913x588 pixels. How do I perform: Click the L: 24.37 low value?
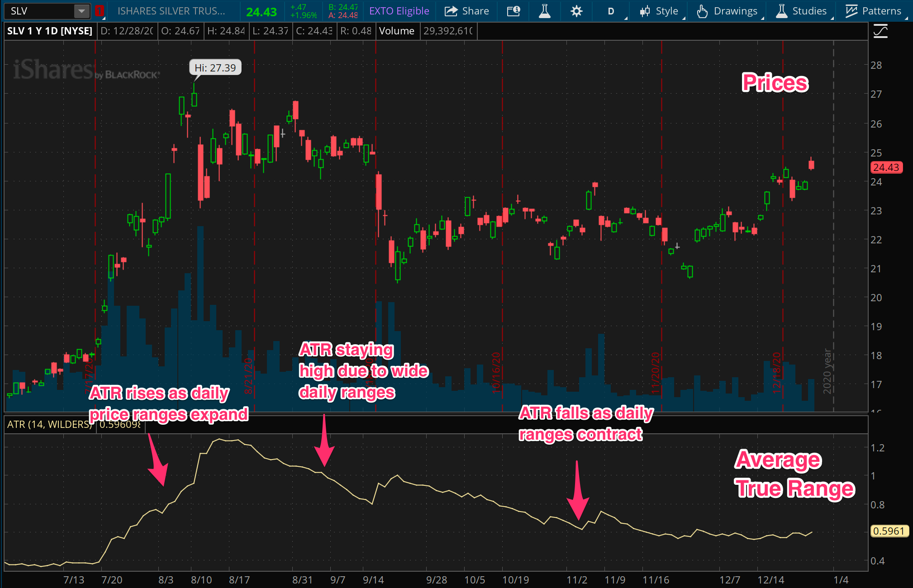coord(270,31)
